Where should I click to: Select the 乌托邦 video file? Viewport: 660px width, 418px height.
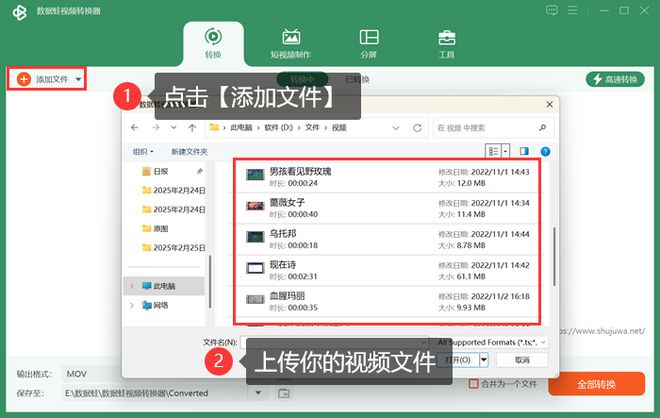(x=387, y=239)
